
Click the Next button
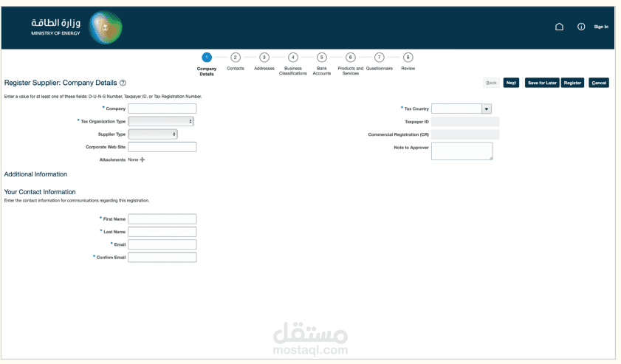click(511, 83)
